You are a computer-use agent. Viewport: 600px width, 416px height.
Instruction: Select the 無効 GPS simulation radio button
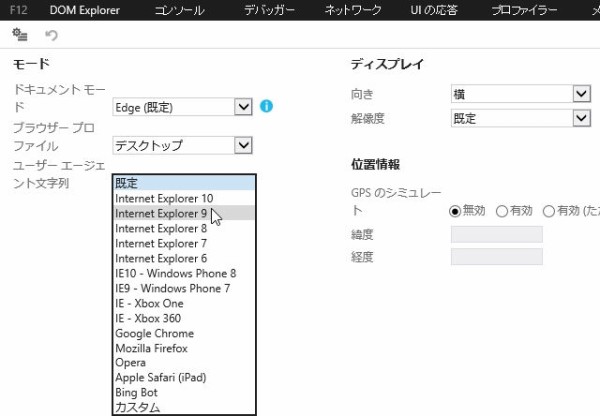pyautogui.click(x=455, y=211)
